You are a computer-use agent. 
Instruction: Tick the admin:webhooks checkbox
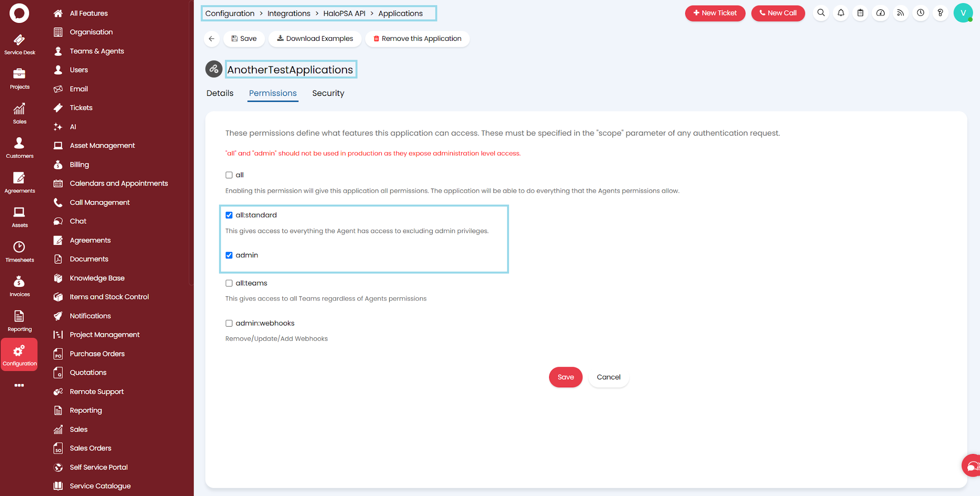click(x=229, y=323)
